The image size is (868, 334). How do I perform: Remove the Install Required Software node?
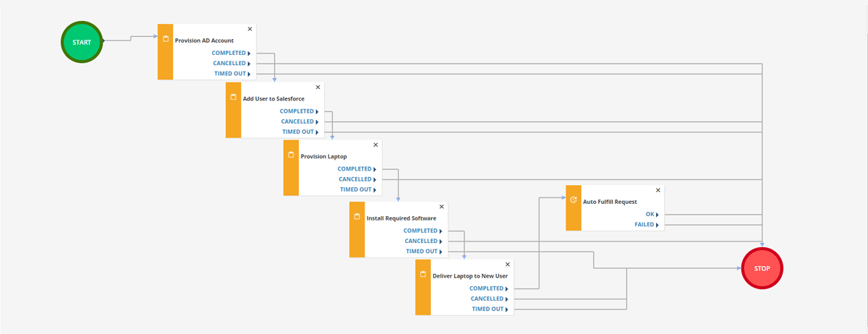(442, 206)
